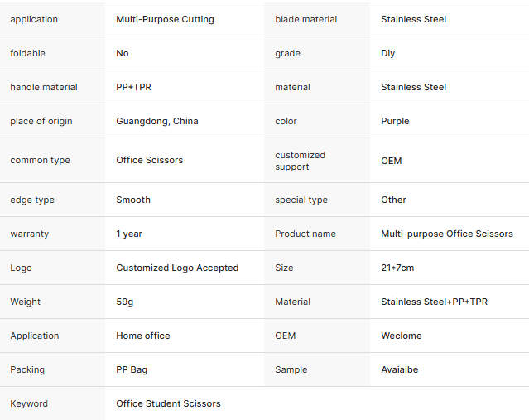Screen dimensions: 529x420
Task: Click the size value "21+7cm"
Action: coord(397,268)
